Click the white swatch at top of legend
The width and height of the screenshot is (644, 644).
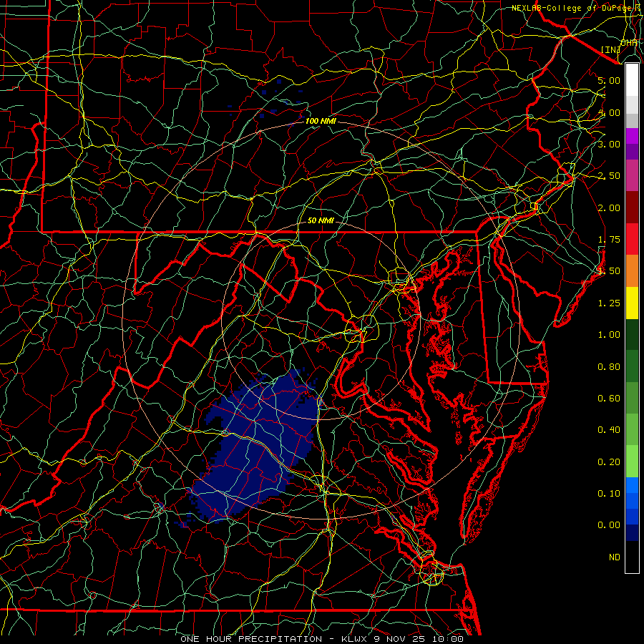(x=632, y=80)
